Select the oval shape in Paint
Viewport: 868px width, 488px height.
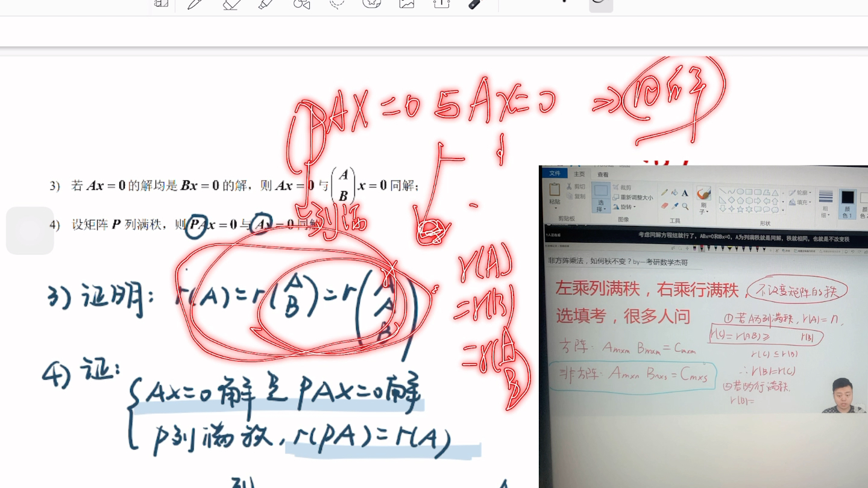point(740,191)
